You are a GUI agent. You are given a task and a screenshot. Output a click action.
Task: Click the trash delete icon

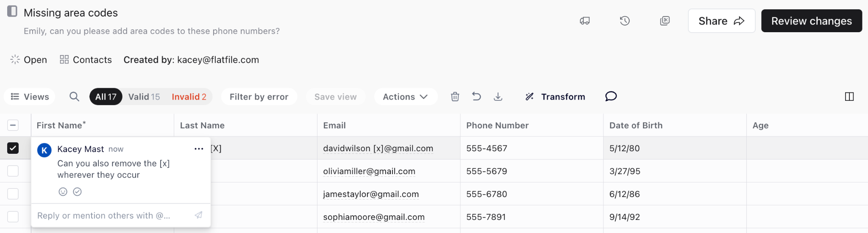(455, 97)
